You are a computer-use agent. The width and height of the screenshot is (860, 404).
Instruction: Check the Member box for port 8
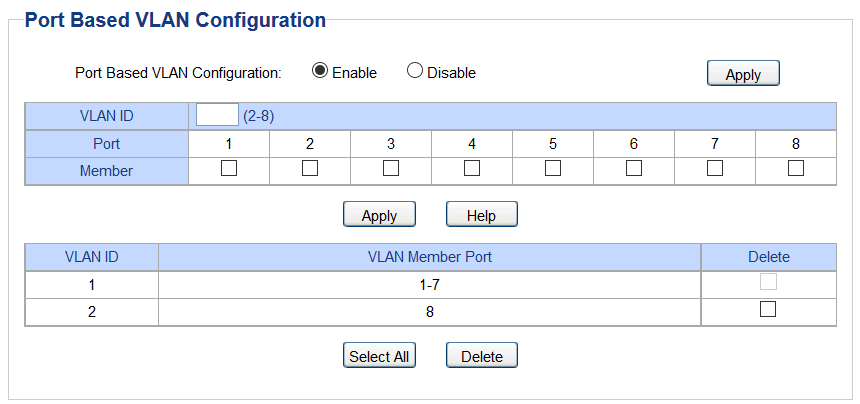pyautogui.click(x=796, y=169)
